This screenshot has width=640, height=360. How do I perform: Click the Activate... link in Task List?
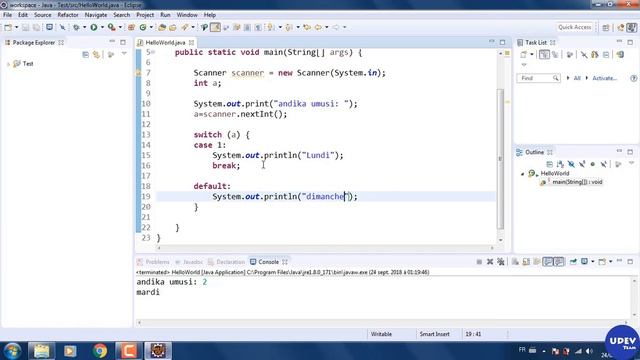click(604, 78)
